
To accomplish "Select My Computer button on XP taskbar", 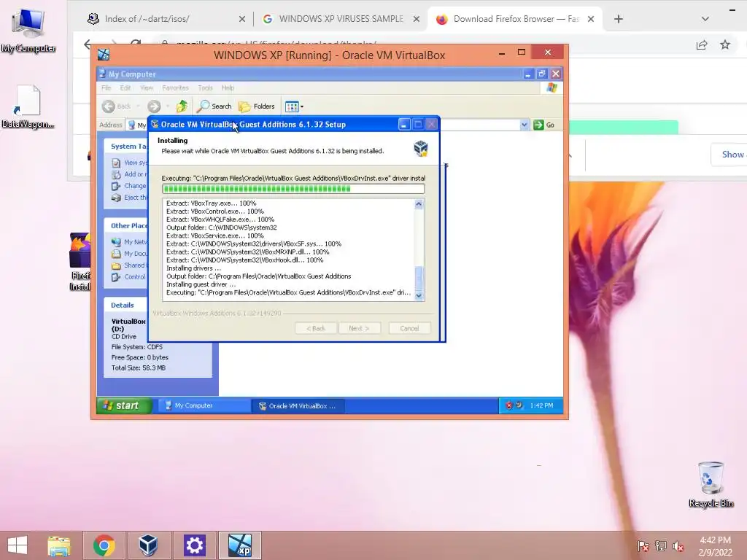I will click(204, 405).
